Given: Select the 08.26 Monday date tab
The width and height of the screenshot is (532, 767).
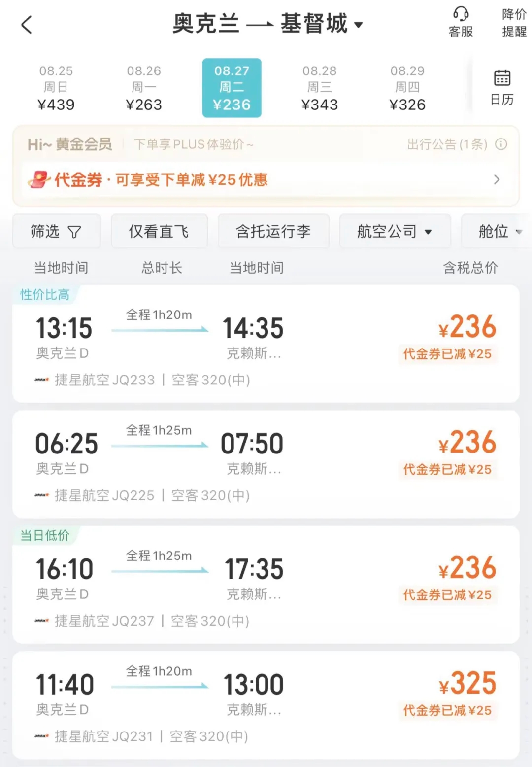Looking at the screenshot, I should pyautogui.click(x=144, y=88).
